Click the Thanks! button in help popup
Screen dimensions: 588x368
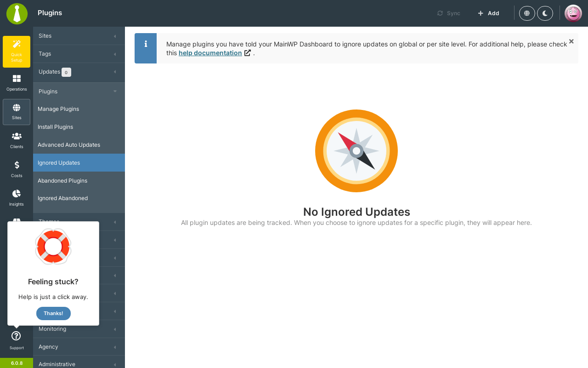pos(53,313)
